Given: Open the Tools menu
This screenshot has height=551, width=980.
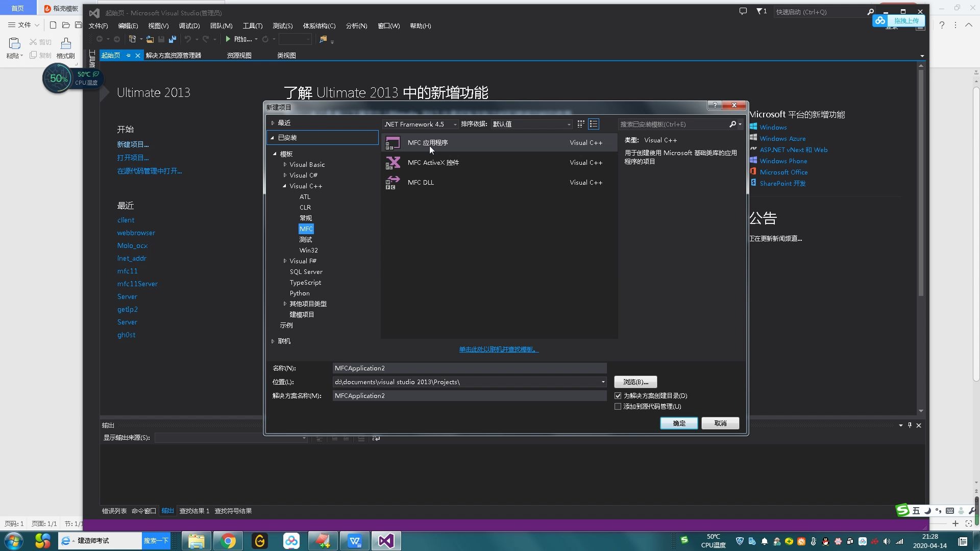Looking at the screenshot, I should [253, 26].
